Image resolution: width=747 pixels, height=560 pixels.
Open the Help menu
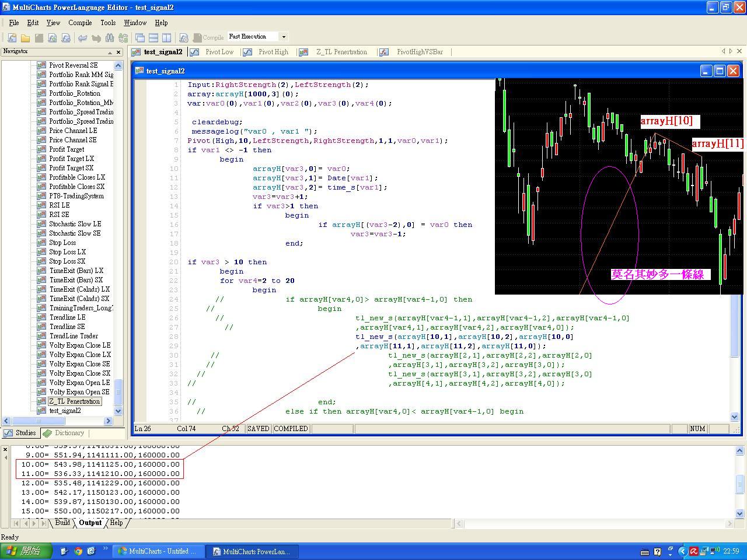pyautogui.click(x=161, y=23)
